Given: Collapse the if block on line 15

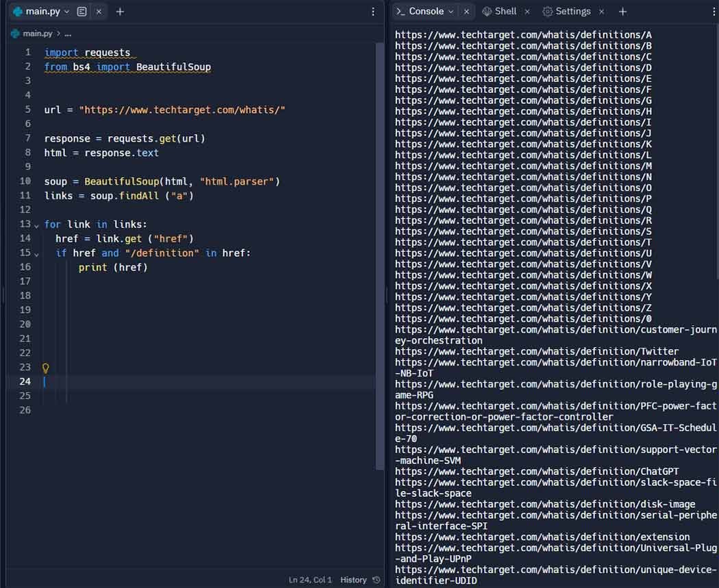Looking at the screenshot, I should 37,253.
